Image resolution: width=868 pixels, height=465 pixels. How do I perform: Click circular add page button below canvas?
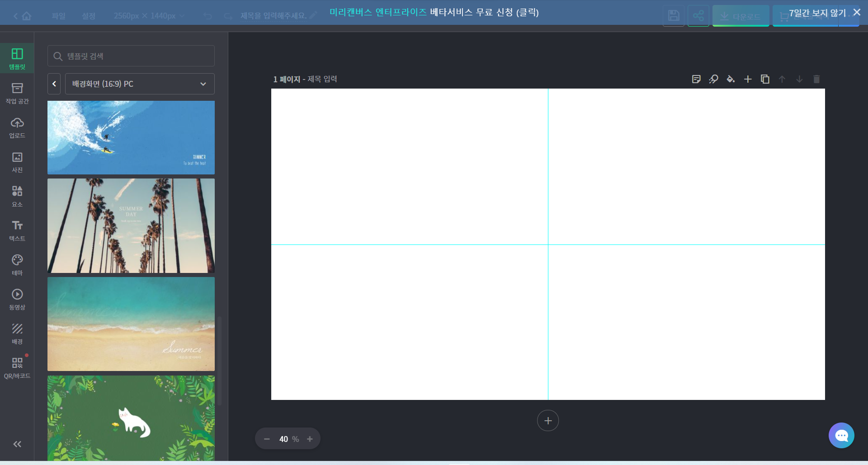548,421
